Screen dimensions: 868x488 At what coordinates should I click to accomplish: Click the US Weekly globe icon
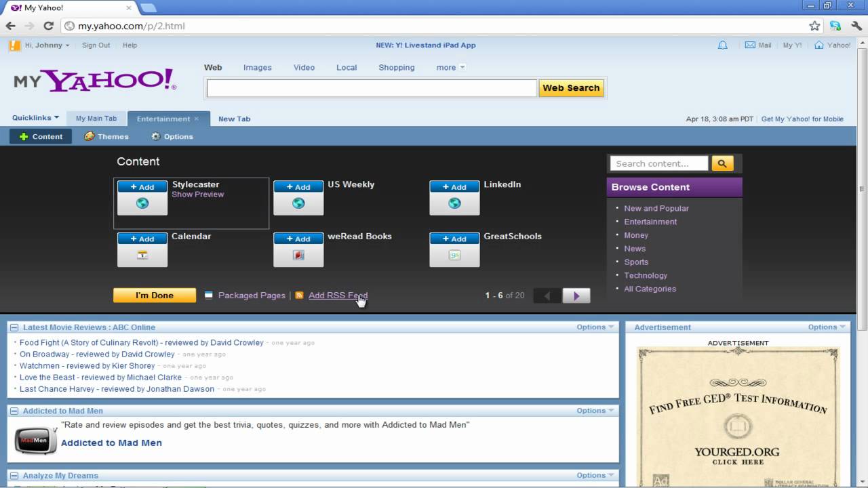click(298, 203)
